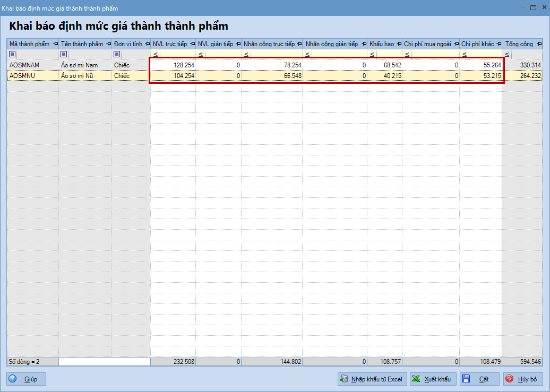Pin the Chi phí khác column
The width and height of the screenshot is (550, 392).
[x=499, y=44]
